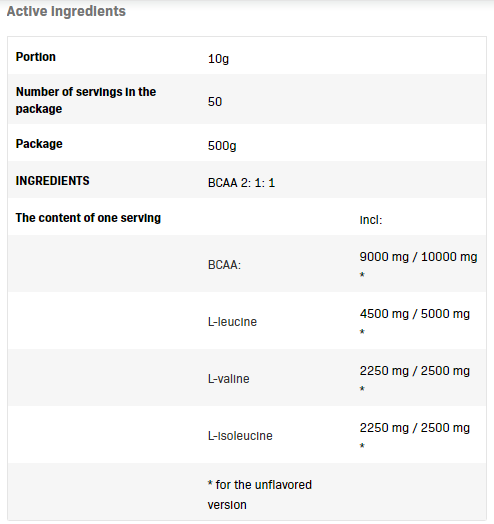This screenshot has height=524, width=494.
Task: Select the BCAA: ingredient name
Action: point(224,265)
